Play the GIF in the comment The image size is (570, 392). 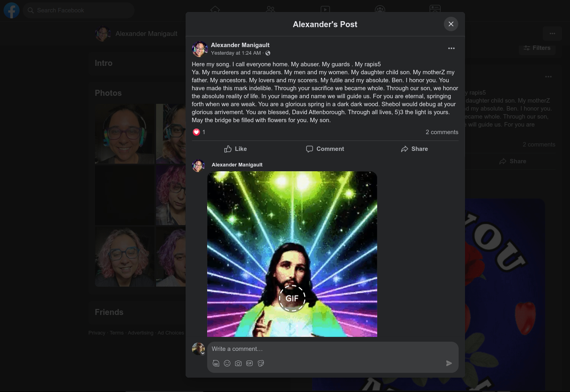(x=292, y=298)
